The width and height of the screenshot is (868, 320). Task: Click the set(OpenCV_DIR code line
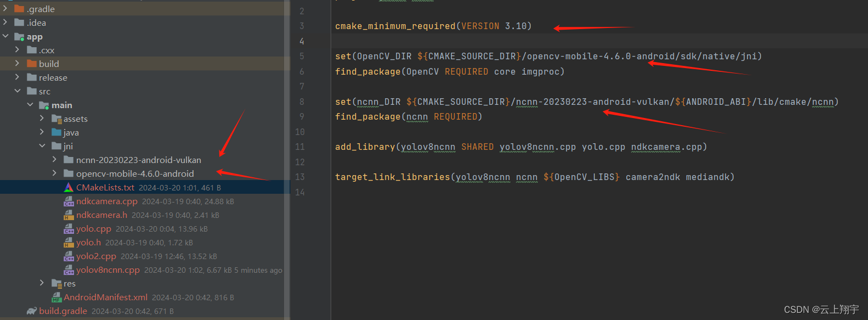point(548,56)
